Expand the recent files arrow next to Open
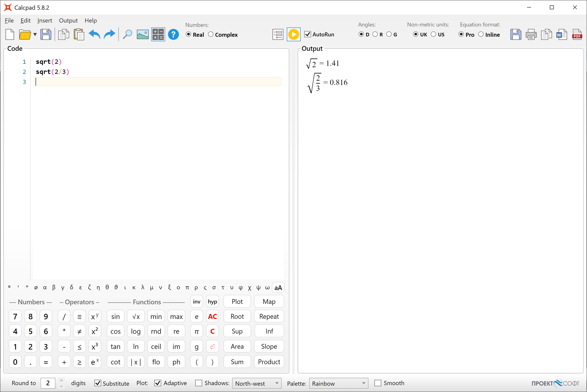 tap(35, 35)
